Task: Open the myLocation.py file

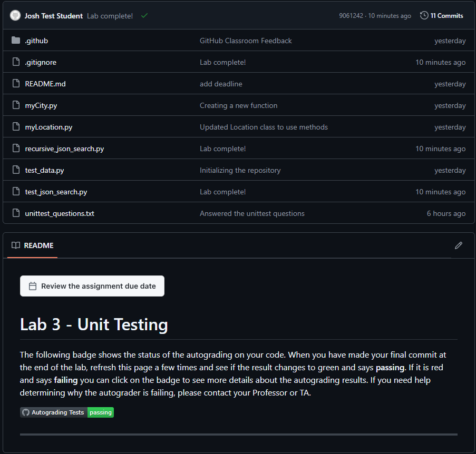Action: (48, 126)
